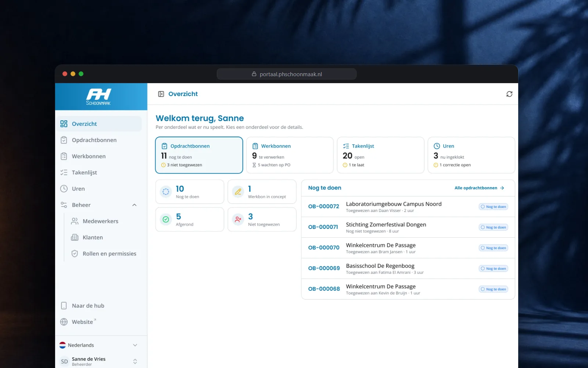
Task: Click the lock icon in the address bar
Action: [x=254, y=74]
